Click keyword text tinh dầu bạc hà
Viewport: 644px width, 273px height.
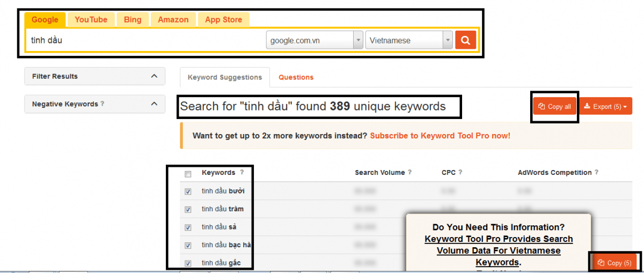pyautogui.click(x=227, y=245)
